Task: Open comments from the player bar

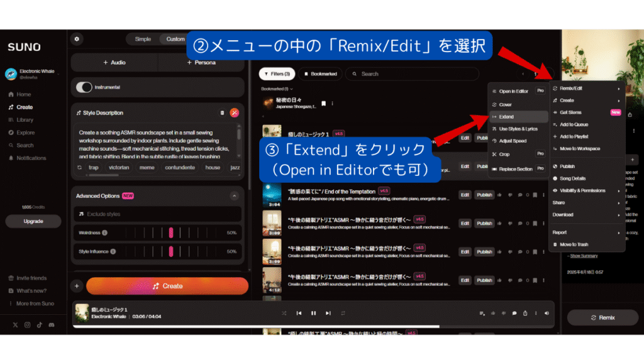Action: [514, 313]
